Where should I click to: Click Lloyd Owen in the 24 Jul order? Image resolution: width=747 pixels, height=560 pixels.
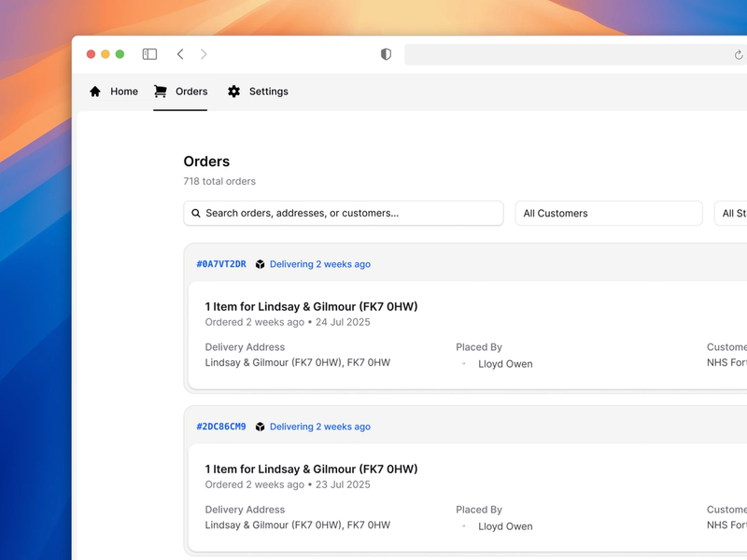pos(505,364)
